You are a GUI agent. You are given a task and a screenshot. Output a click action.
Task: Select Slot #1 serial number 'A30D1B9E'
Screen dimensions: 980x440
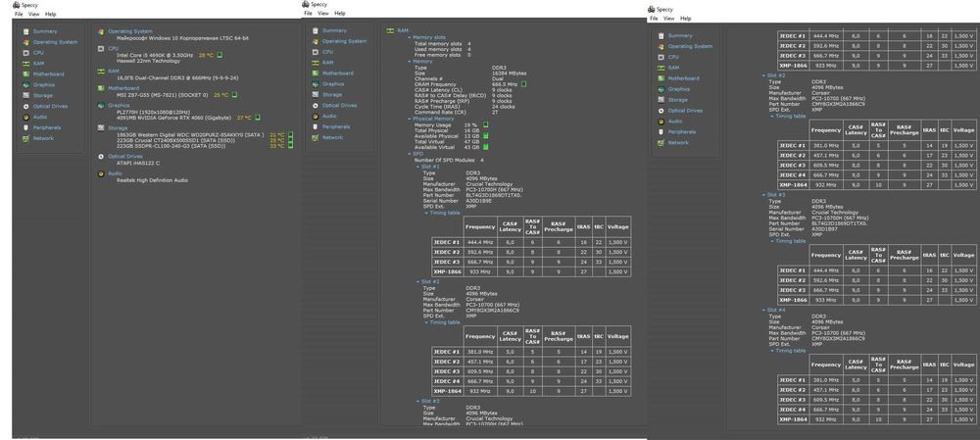(479, 201)
